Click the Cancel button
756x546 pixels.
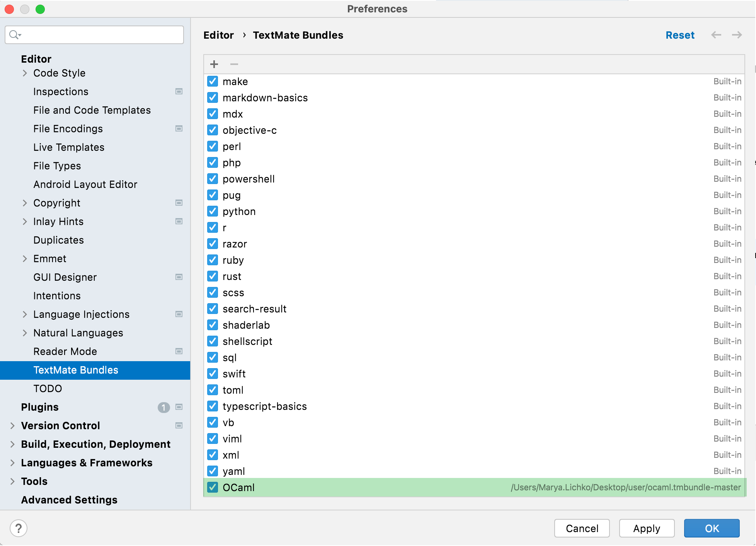(x=582, y=528)
